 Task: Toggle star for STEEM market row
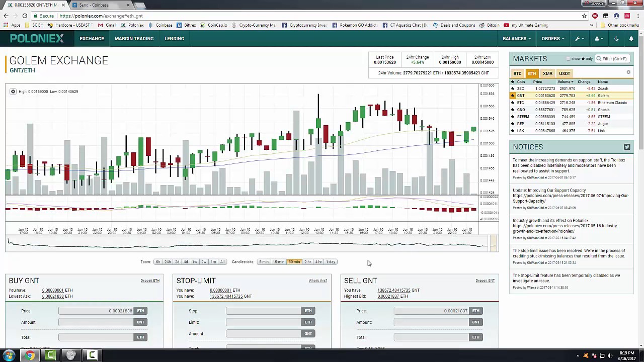pyautogui.click(x=513, y=117)
